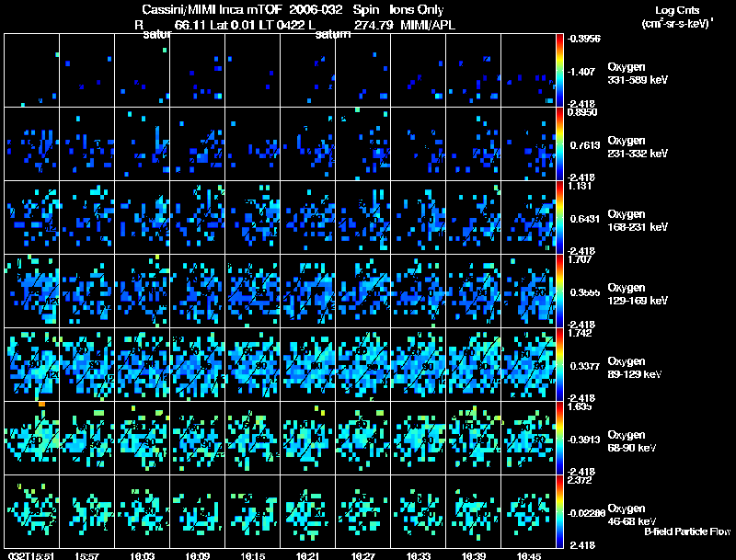Image resolution: width=736 pixels, height=560 pixels.
Task: Select the 16:21 time label
Action: pos(307,555)
